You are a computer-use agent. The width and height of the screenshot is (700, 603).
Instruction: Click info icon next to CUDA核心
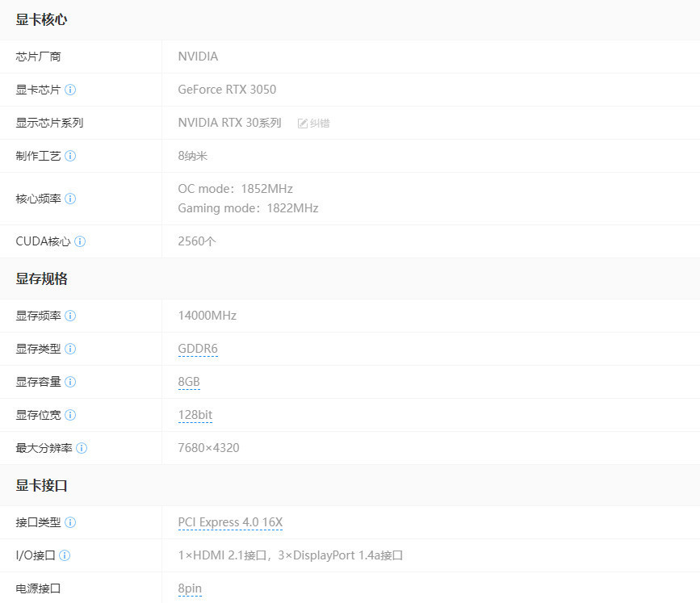(80, 241)
